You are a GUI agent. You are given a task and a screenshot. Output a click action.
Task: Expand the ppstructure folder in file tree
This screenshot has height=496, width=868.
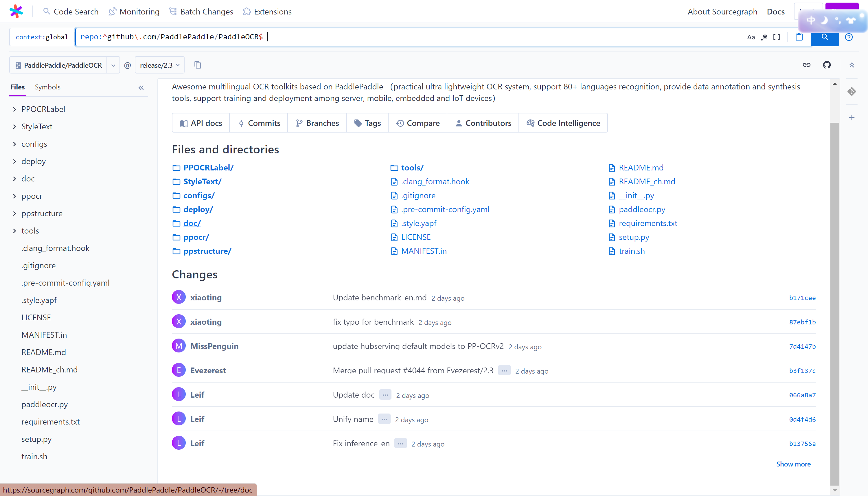click(x=15, y=213)
